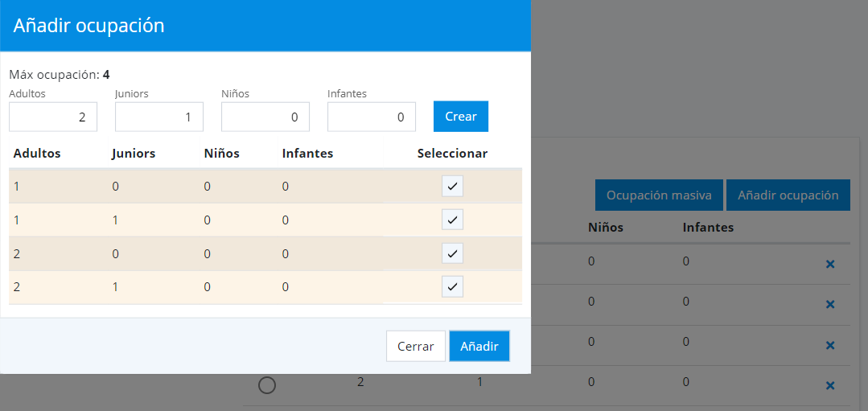Click the Seleccionar column header
Viewport: 868px width, 411px height.
pos(452,154)
